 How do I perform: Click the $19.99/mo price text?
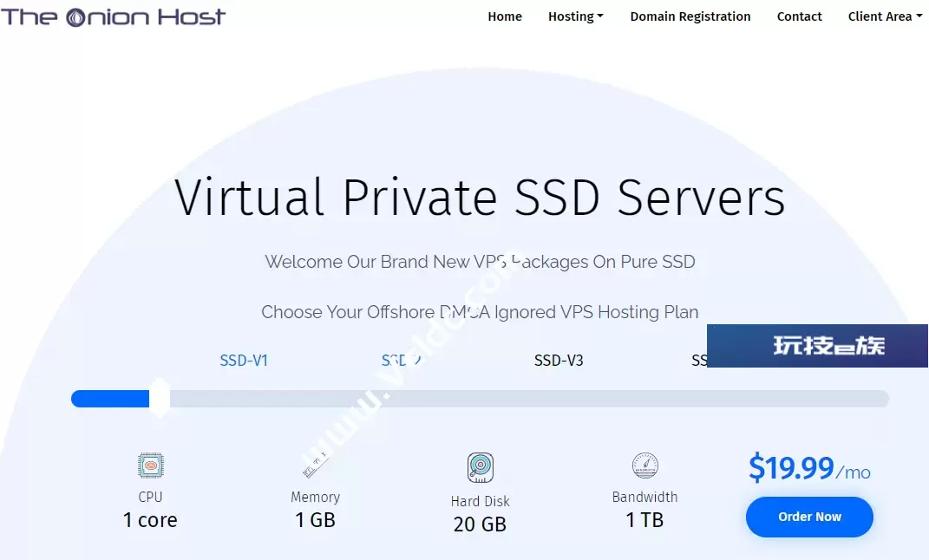click(808, 469)
